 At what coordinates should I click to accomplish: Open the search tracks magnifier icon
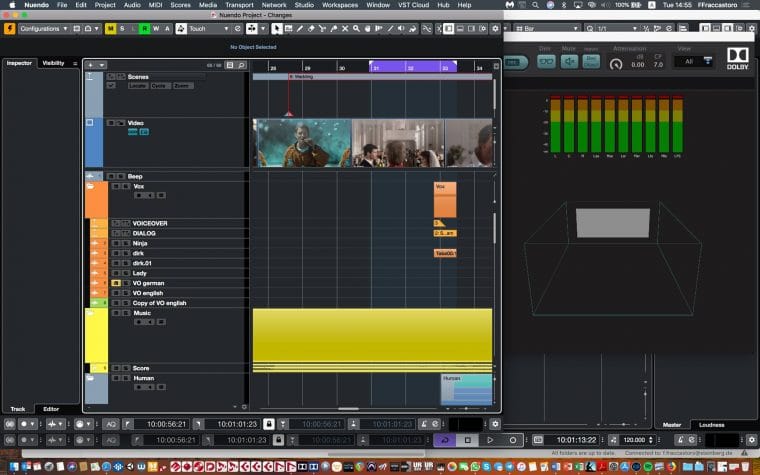point(241,65)
